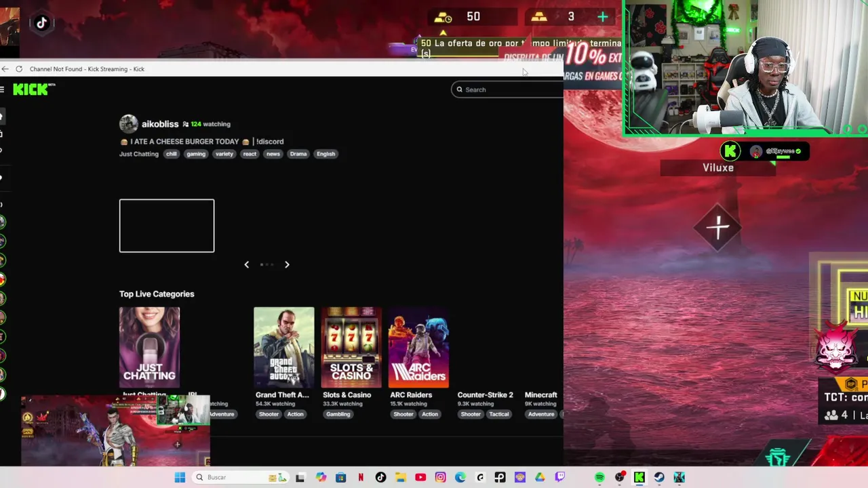Click the Viluxe name label

click(718, 167)
